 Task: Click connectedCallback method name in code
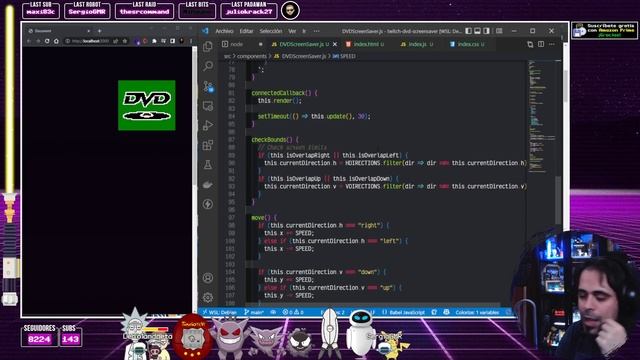(278, 93)
